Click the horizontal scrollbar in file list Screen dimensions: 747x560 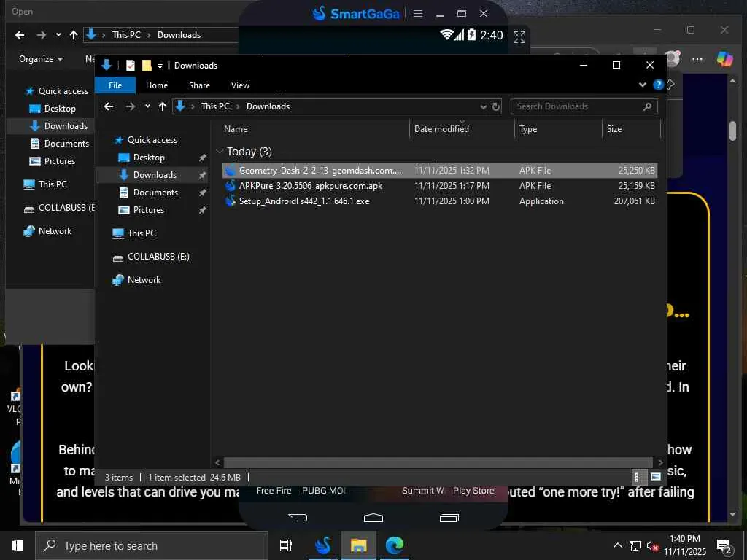pos(438,462)
